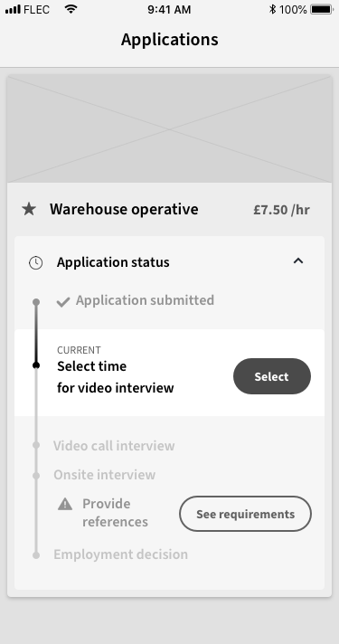Image resolution: width=339 pixels, height=644 pixels.
Task: Tap the £7.50 /hr pay rate
Action: 281,210
